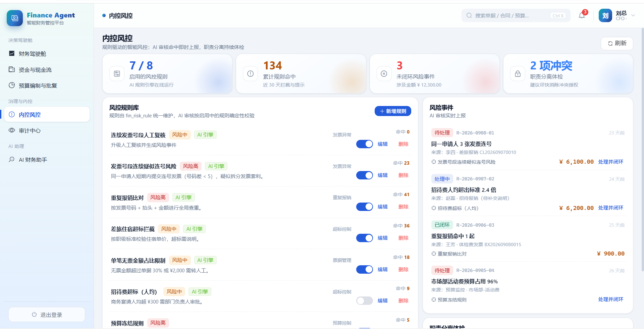Click the 新增规则 button
644x329 pixels.
click(x=393, y=111)
